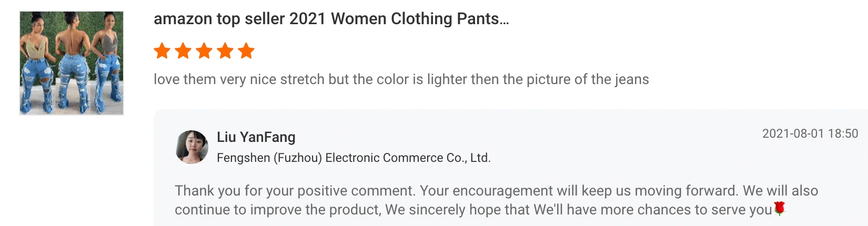
Task: Click the 18:50 reply time
Action: [843, 133]
